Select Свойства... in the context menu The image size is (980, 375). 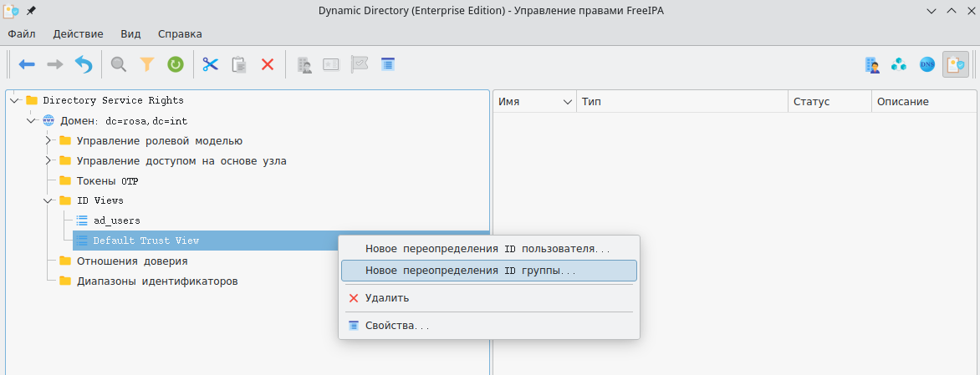(x=396, y=325)
